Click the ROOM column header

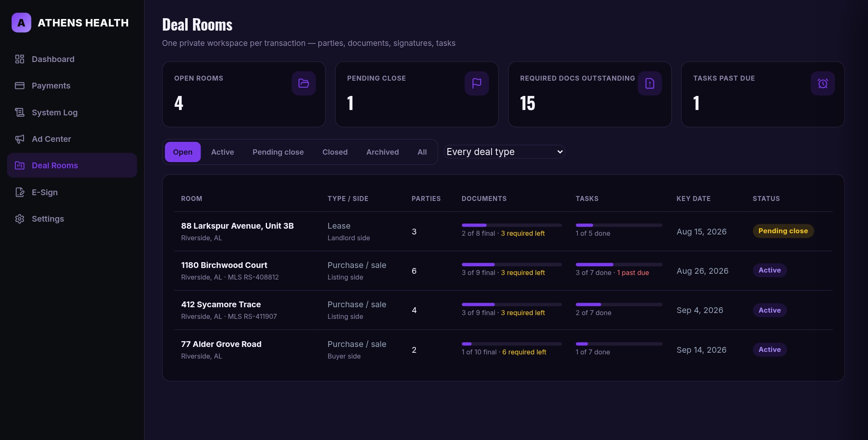pos(192,198)
